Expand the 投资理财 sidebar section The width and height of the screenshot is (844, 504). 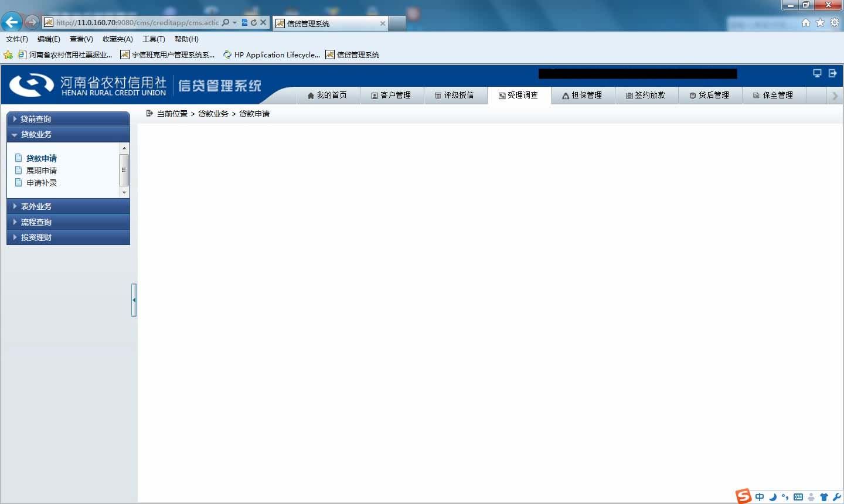click(x=68, y=237)
